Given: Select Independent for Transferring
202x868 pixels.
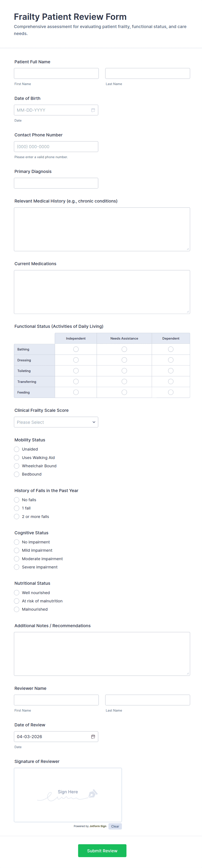Looking at the screenshot, I should click(x=76, y=381).
